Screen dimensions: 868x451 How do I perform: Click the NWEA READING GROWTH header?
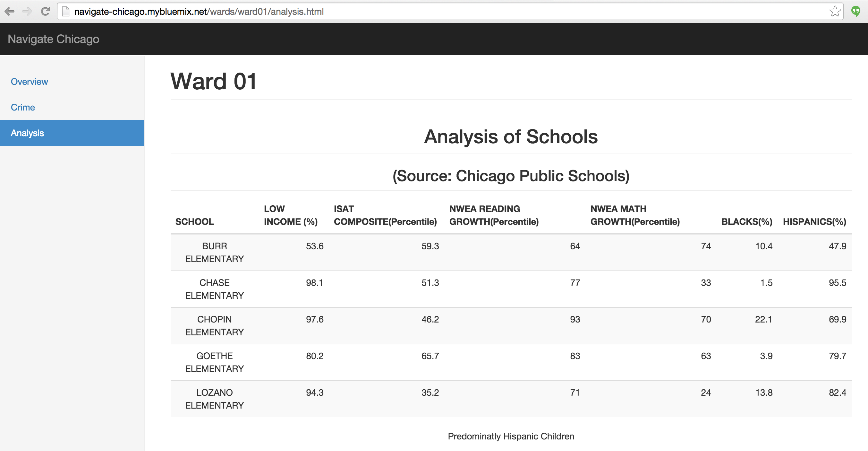tap(494, 215)
